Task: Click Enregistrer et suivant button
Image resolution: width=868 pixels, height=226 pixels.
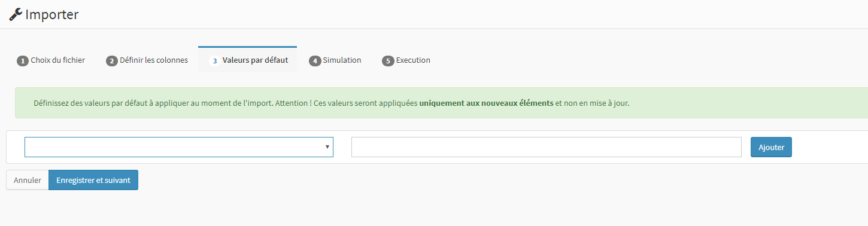Action: (x=93, y=180)
